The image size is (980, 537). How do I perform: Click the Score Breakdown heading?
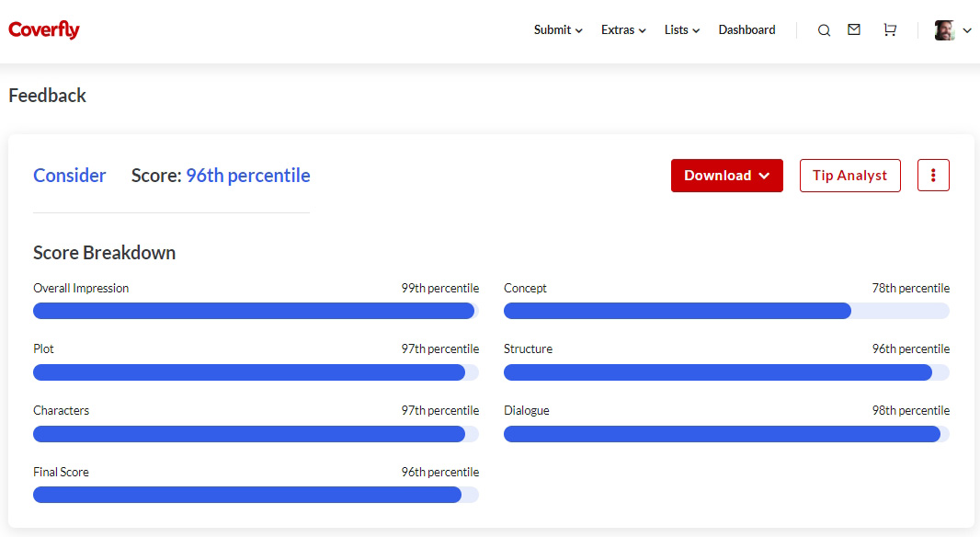click(x=104, y=253)
